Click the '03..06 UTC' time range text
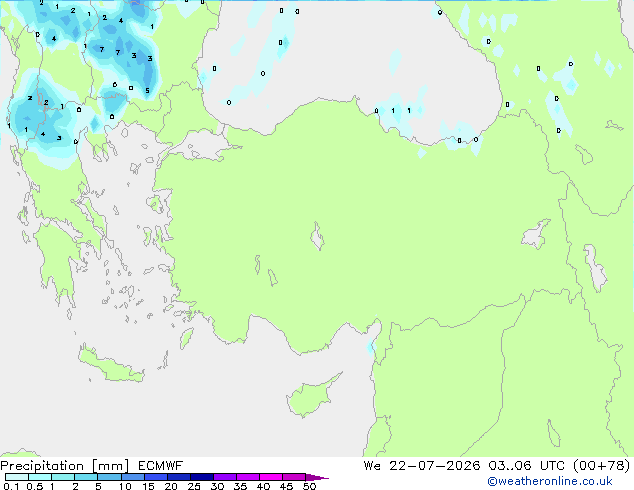Screen dimensions: 634x490 (526, 466)
